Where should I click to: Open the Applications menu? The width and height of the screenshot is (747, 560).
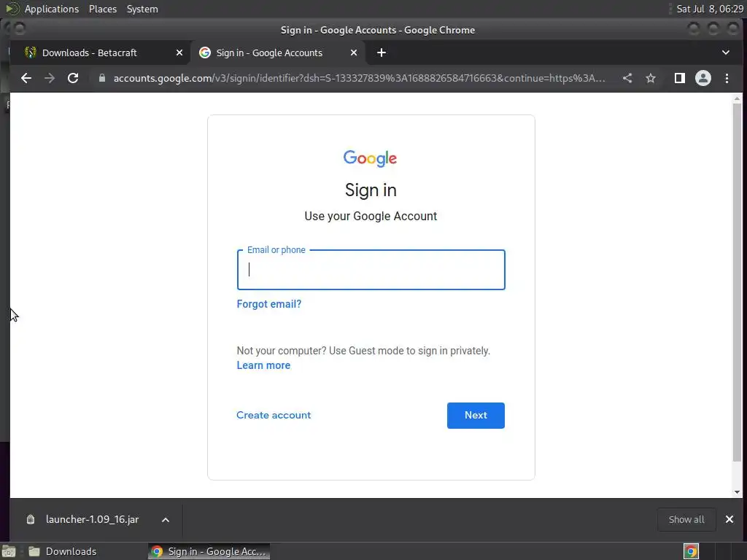click(52, 9)
